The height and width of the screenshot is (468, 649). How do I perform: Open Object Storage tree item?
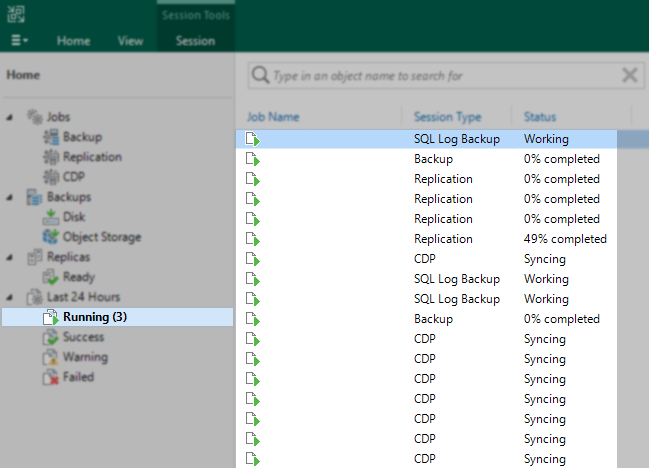[x=102, y=237]
